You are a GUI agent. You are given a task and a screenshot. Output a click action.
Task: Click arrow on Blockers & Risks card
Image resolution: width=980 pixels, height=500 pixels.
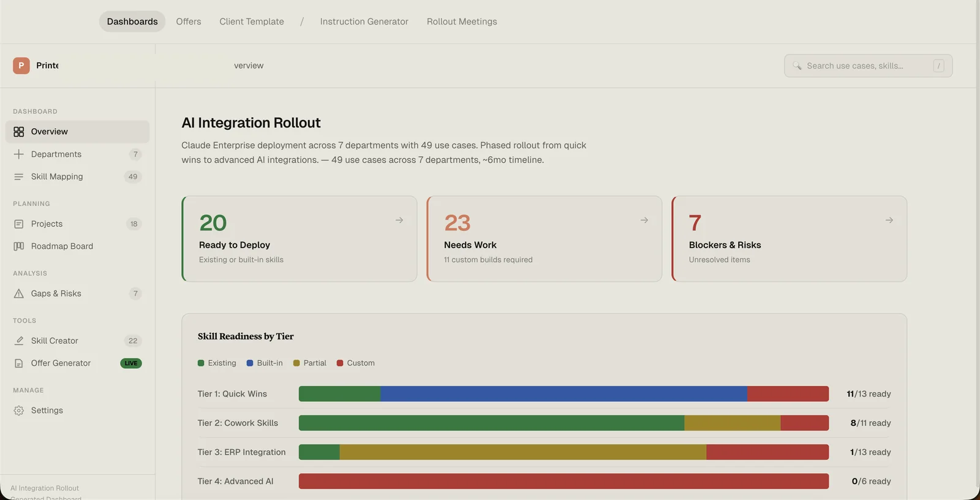[x=889, y=220]
